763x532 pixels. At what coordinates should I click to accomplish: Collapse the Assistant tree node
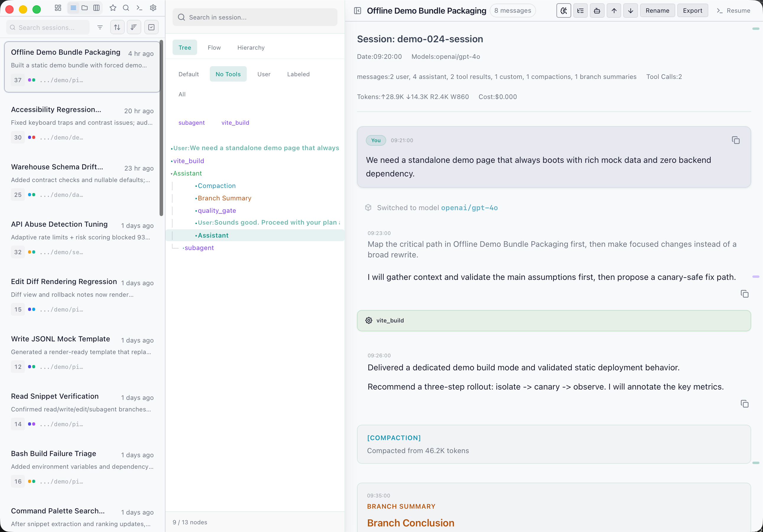coord(171,173)
